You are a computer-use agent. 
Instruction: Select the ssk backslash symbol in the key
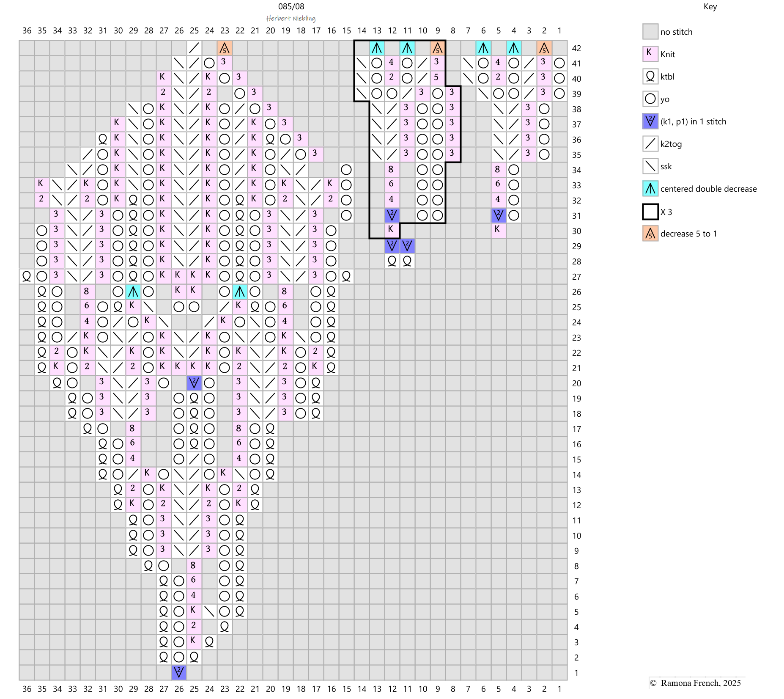coord(650,166)
